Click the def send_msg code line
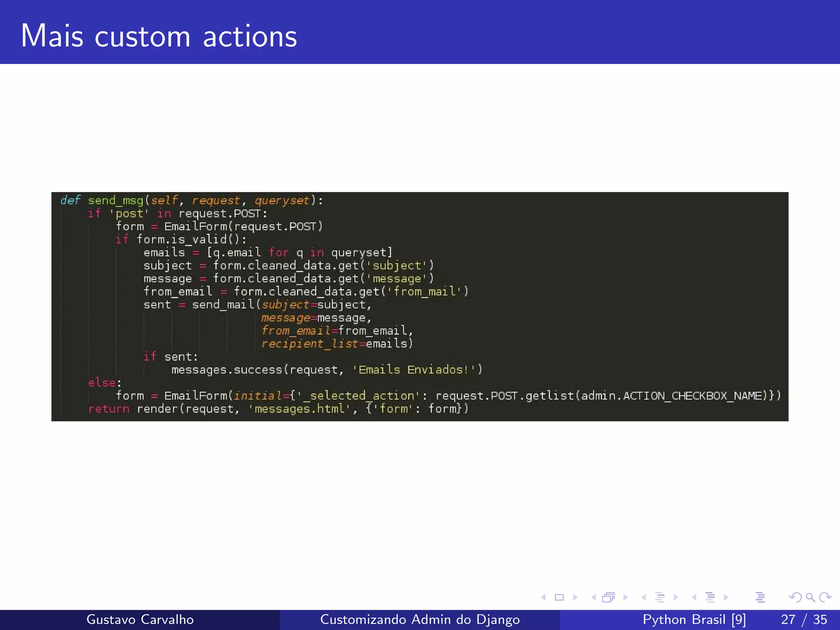Screen dimensions: 840x630 192,200
